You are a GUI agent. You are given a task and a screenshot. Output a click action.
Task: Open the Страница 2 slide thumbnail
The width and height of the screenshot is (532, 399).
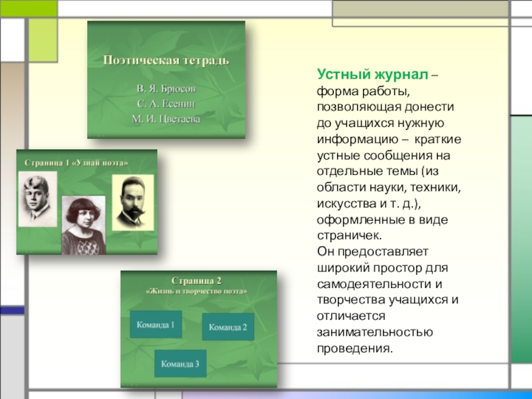(x=199, y=329)
